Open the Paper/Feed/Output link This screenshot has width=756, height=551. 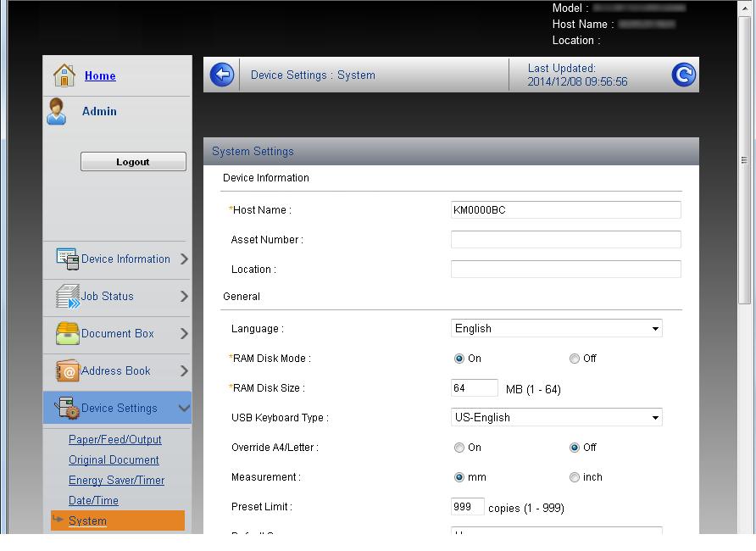114,440
